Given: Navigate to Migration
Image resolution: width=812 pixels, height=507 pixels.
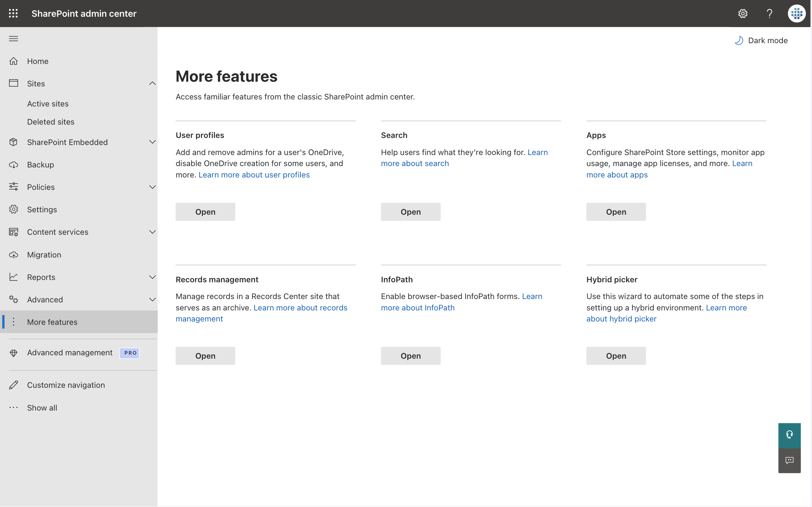Looking at the screenshot, I should coord(79,255).
